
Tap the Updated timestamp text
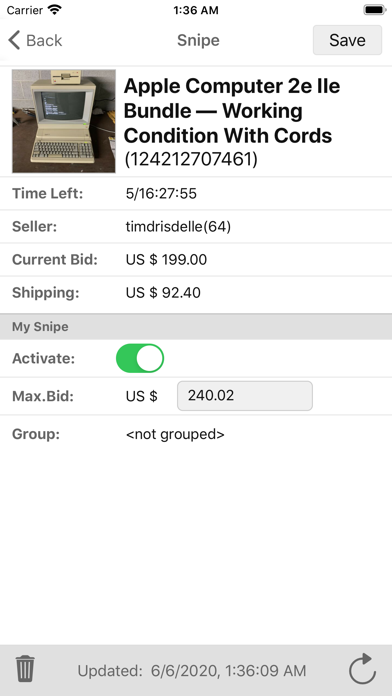click(x=192, y=670)
